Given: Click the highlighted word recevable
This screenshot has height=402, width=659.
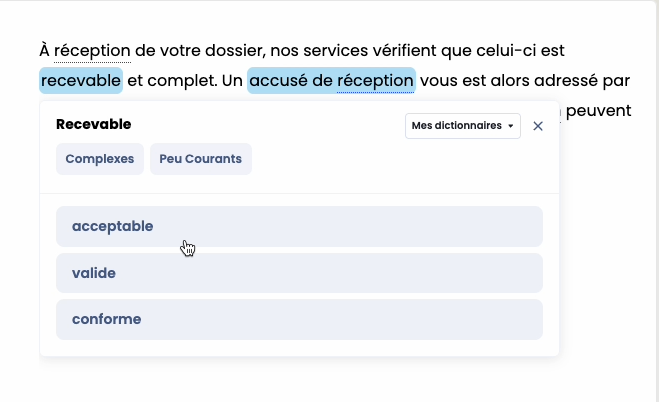Looking at the screenshot, I should coord(81,80).
